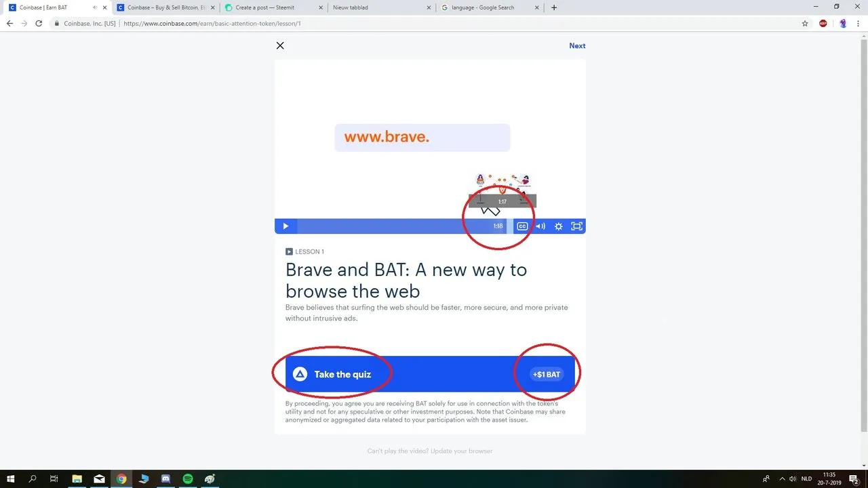This screenshot has width=868, height=488.
Task: Open File Explorer from the taskbar
Action: click(x=77, y=479)
